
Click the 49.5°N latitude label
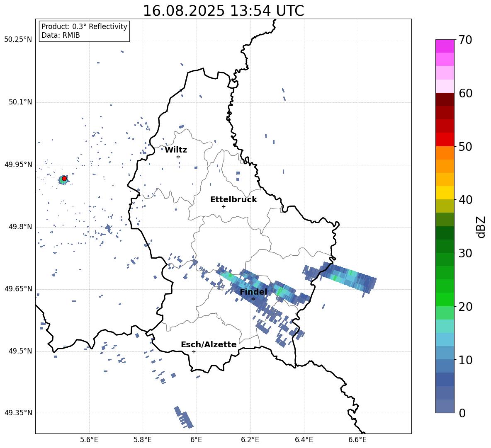tap(20, 351)
